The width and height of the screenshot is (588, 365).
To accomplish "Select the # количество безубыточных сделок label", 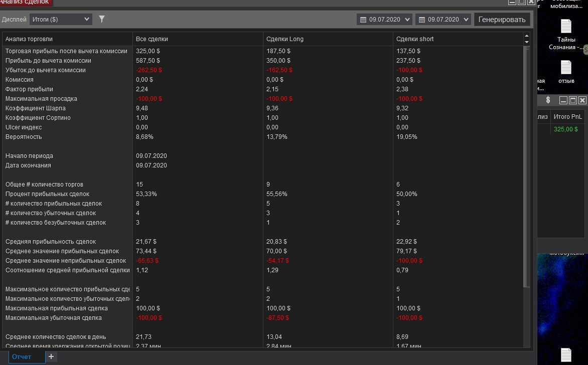I will (56, 223).
